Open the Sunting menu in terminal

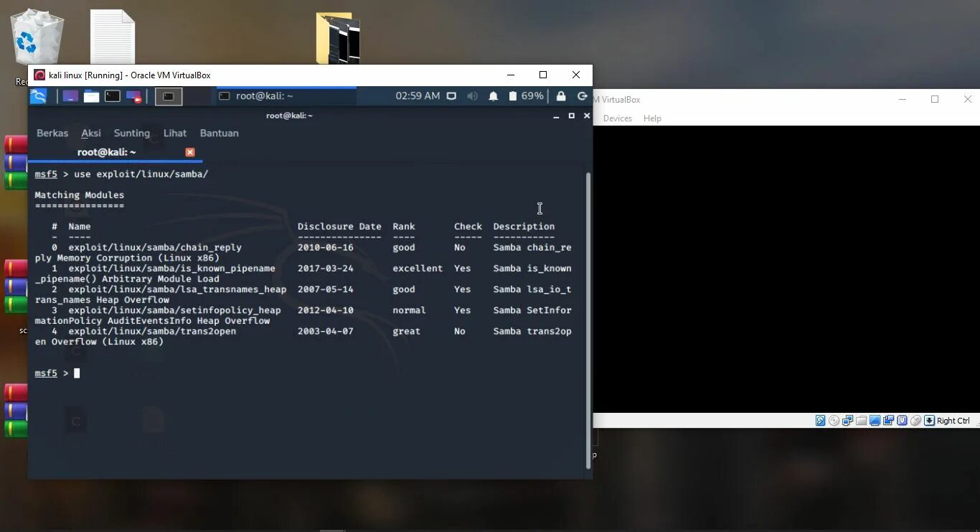(132, 133)
